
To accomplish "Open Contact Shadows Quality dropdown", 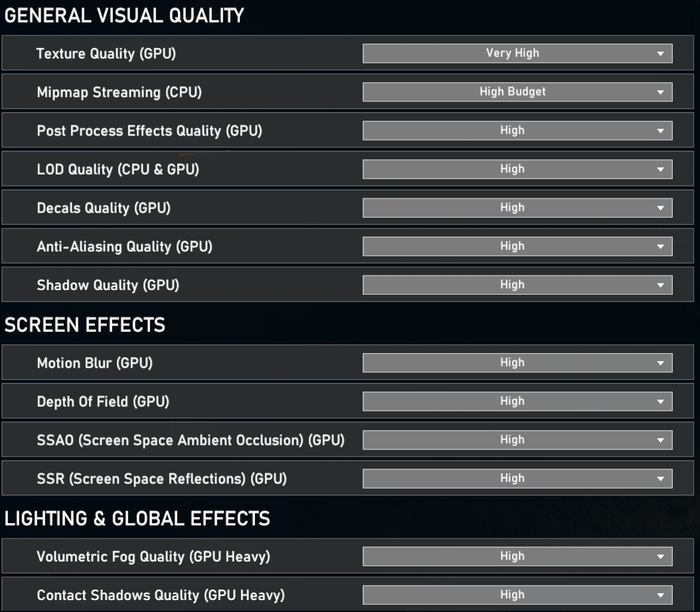I will [x=517, y=595].
